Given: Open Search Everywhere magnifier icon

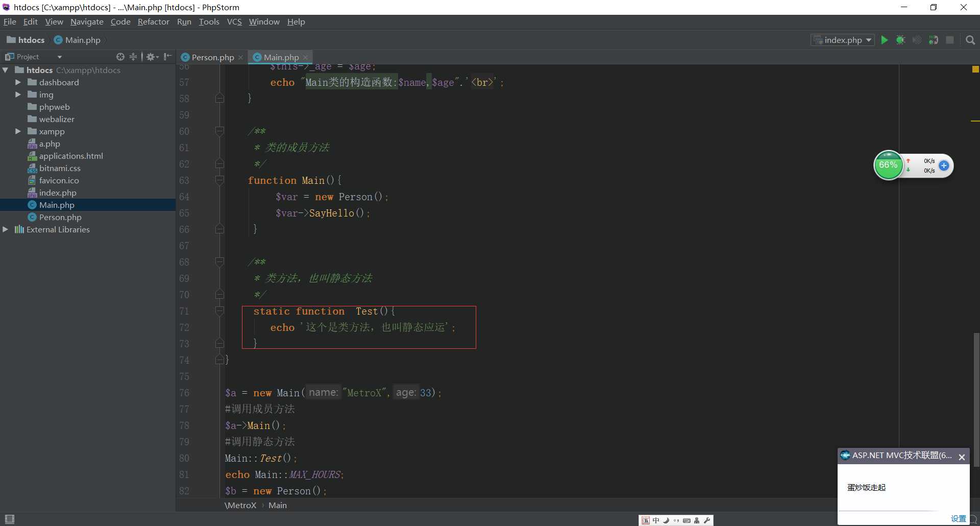Looking at the screenshot, I should 970,40.
